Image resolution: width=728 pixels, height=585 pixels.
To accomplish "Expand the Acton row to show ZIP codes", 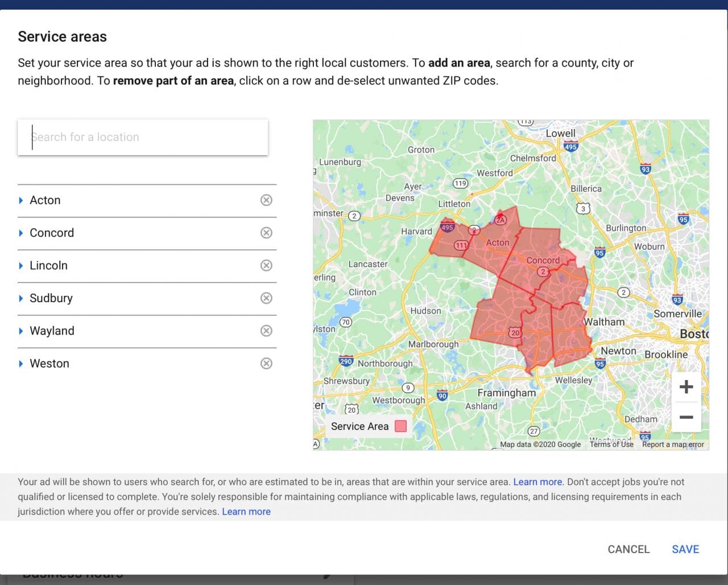I will tap(22, 200).
